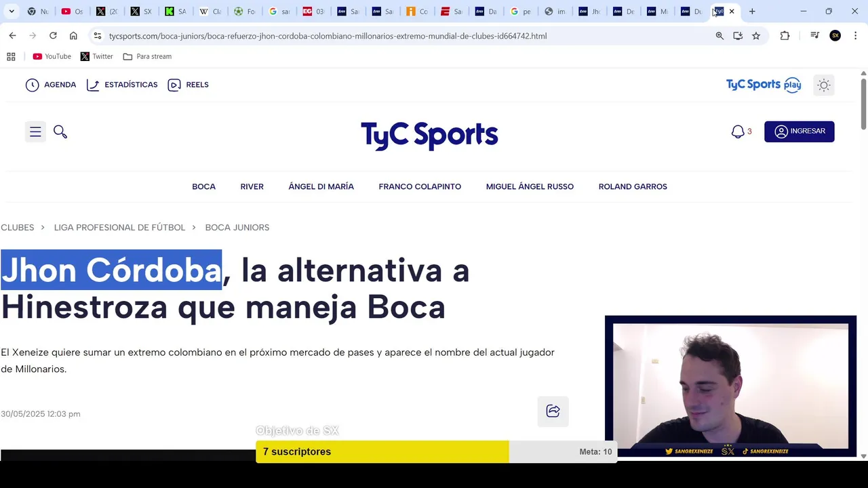Expand the tab search dropdown arrow
The width and height of the screenshot is (868, 488).
(x=12, y=12)
